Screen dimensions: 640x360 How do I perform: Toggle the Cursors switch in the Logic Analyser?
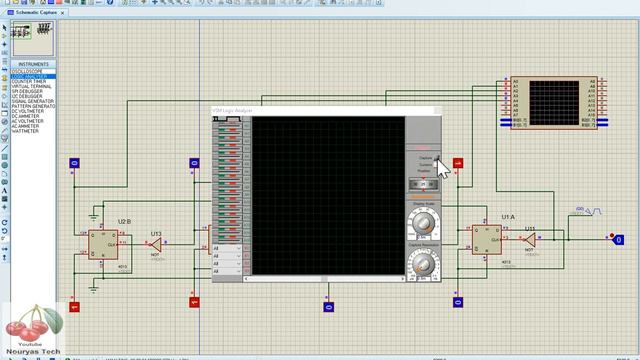point(436,164)
